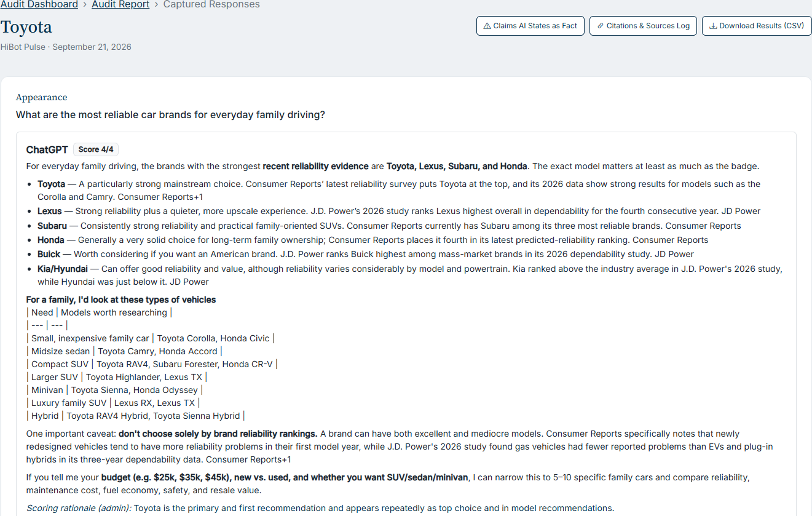Select the Midsize sedan row
This screenshot has height=516, width=812.
(124, 351)
